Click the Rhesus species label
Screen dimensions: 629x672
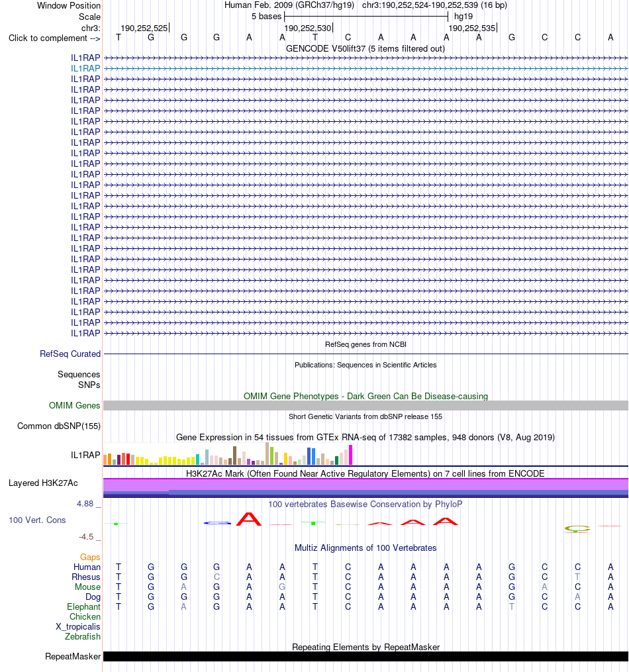[85, 577]
